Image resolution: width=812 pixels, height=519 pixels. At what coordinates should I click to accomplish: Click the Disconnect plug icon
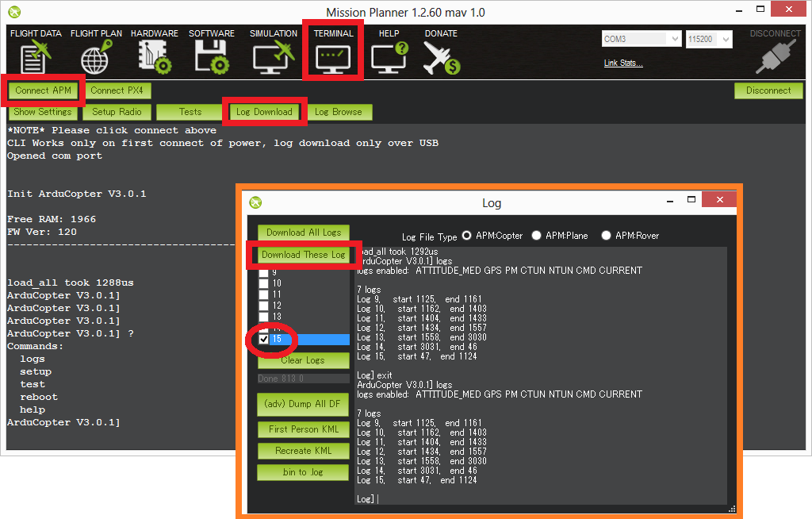pos(776,57)
